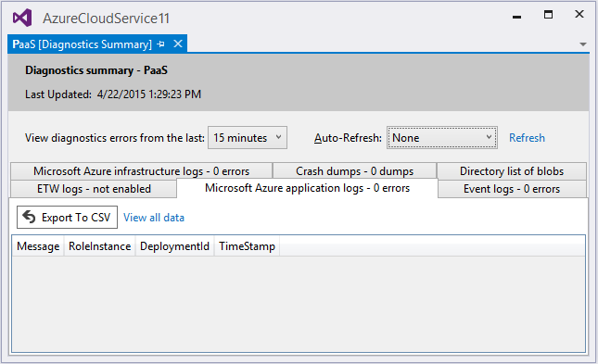This screenshot has width=598, height=364.
Task: Sort by Message column header
Action: point(38,246)
